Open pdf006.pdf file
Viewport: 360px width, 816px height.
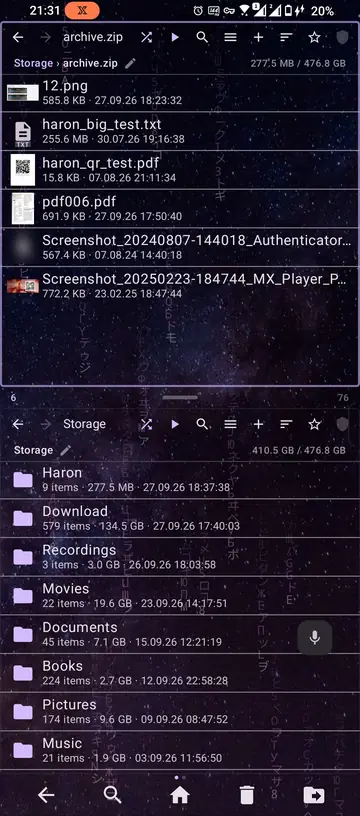click(180, 208)
